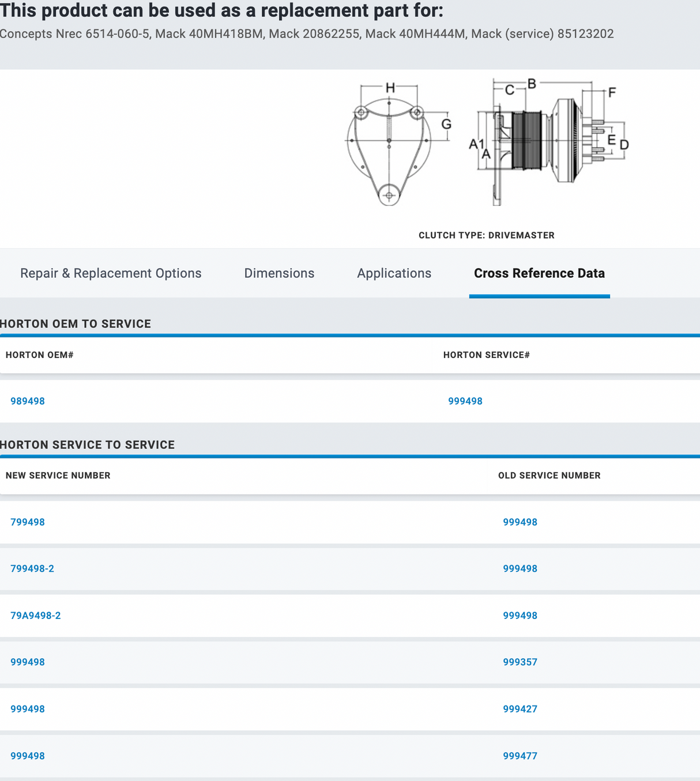Open old service number 999357
Image resolution: width=700 pixels, height=781 pixels.
click(520, 662)
